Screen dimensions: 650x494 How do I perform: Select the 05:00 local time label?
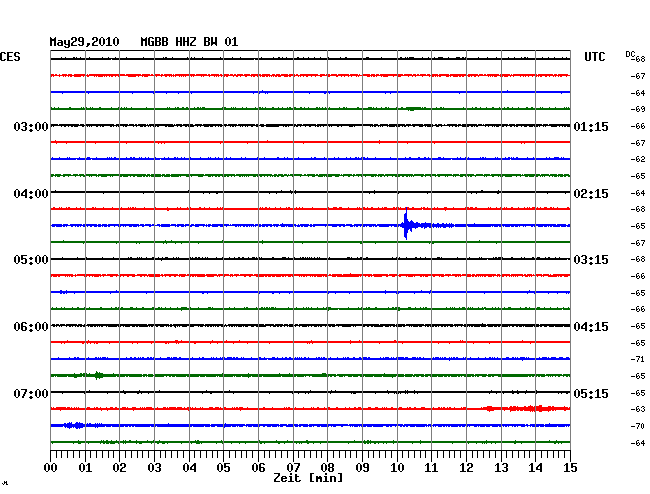click(x=31, y=260)
